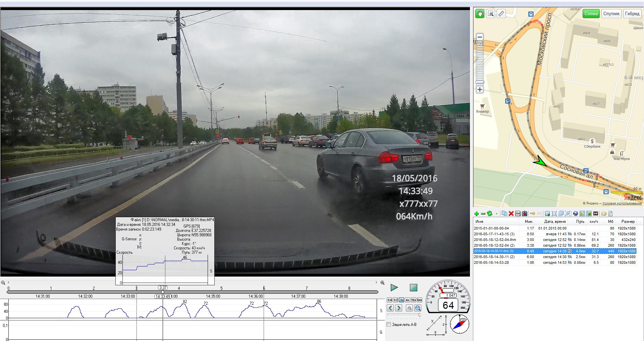Image resolution: width=644 pixels, height=341 pixels.
Task: Open the Условия использования link on map
Action: 622,203
